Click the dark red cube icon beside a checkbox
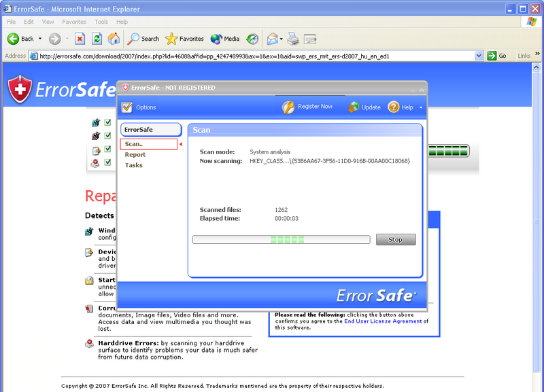 [x=96, y=135]
